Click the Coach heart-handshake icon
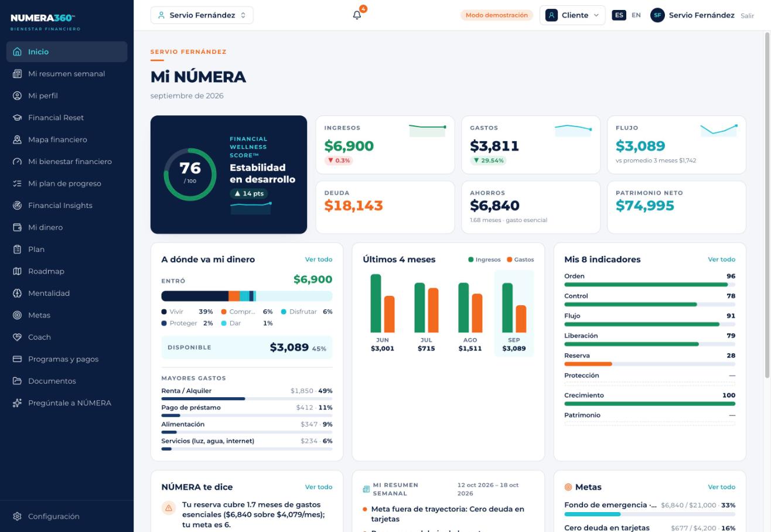The height and width of the screenshot is (532, 771). pos(17,337)
